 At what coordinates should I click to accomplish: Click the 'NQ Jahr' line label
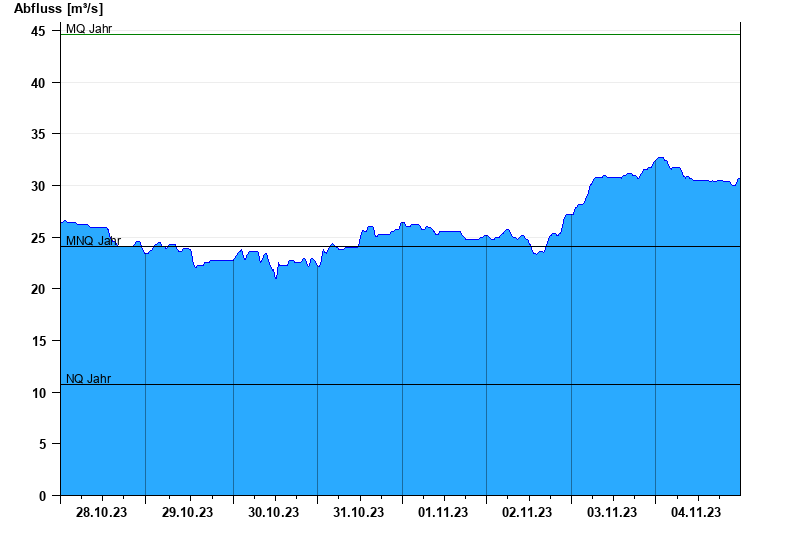(88, 379)
